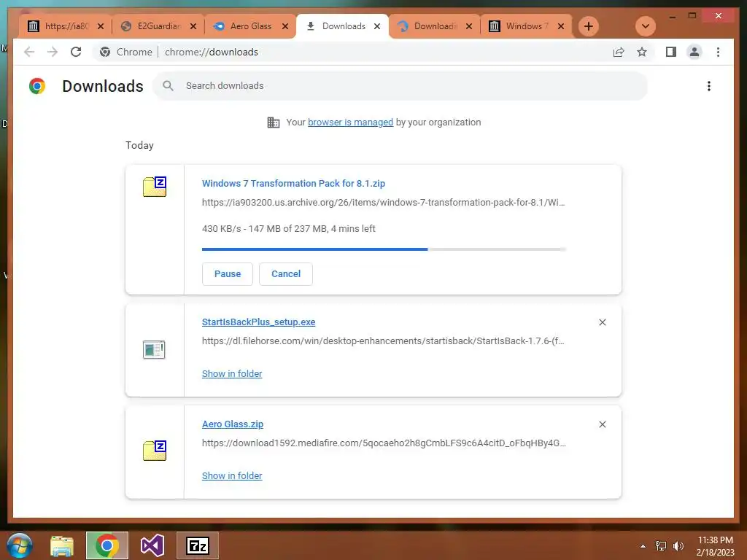Click the magnifier icon in search downloads
Screen dimensions: 747x560
168,86
